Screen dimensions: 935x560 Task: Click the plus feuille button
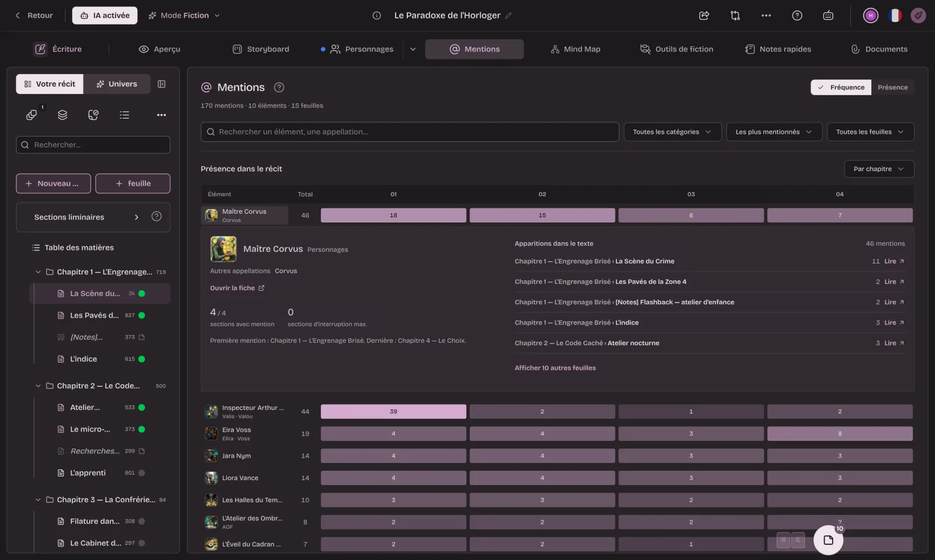[133, 183]
